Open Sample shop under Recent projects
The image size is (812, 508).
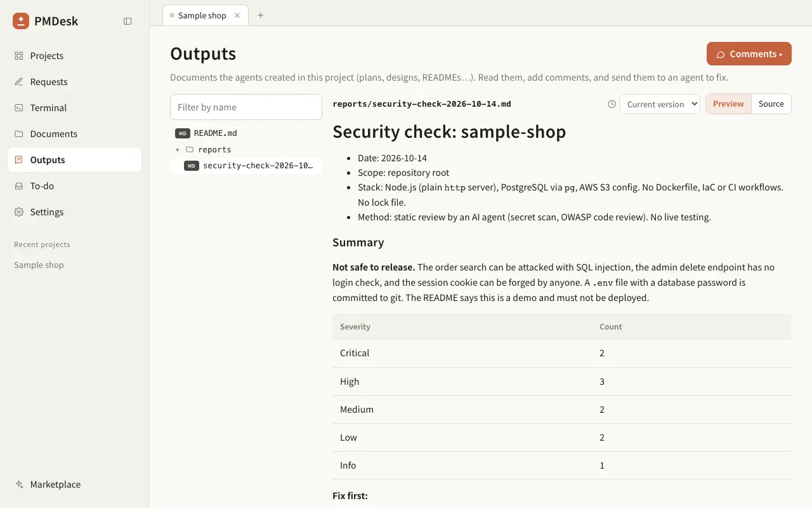click(x=39, y=265)
